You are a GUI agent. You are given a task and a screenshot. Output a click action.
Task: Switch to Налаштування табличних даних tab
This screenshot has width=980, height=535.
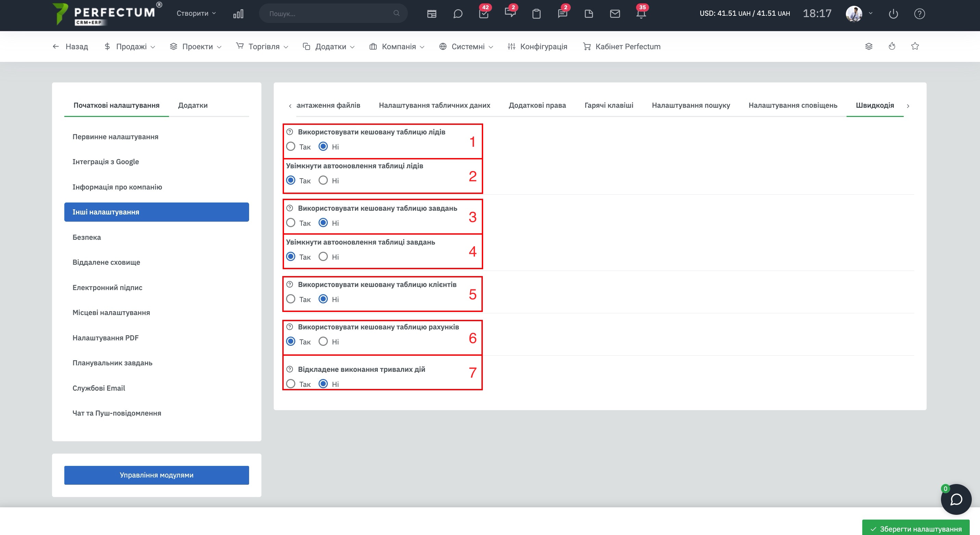click(435, 105)
